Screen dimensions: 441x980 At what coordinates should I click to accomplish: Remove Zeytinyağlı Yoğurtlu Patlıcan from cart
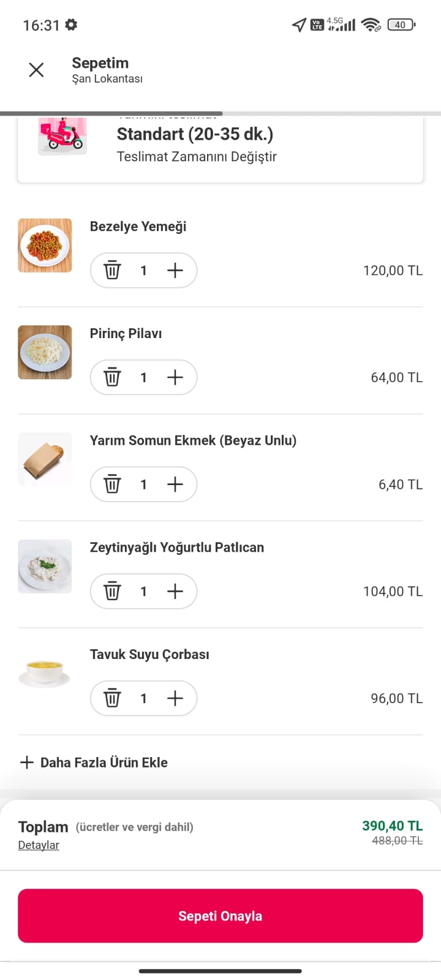click(x=112, y=591)
